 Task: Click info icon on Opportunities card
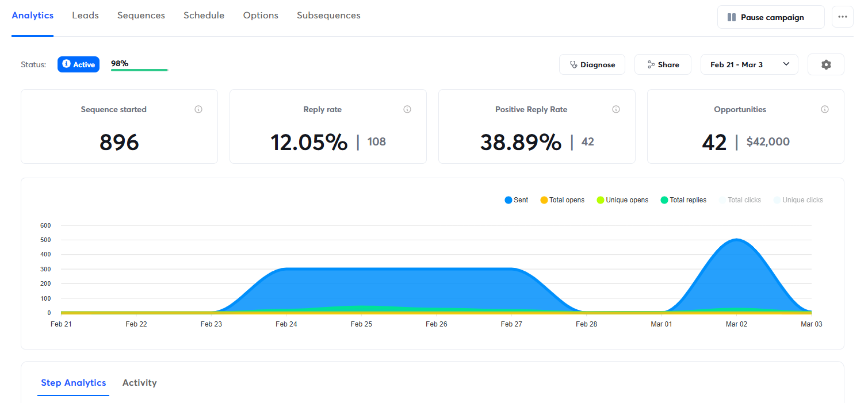tap(825, 109)
